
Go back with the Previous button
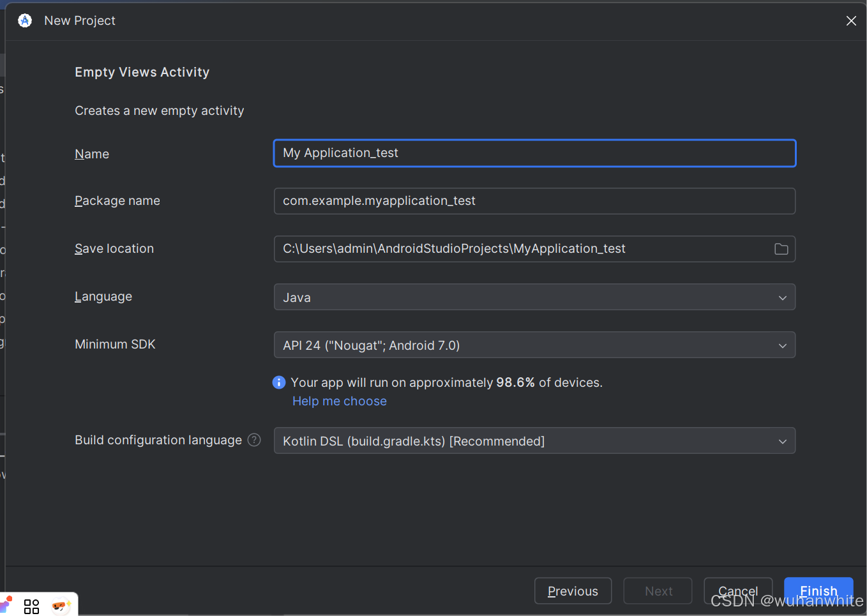click(573, 591)
